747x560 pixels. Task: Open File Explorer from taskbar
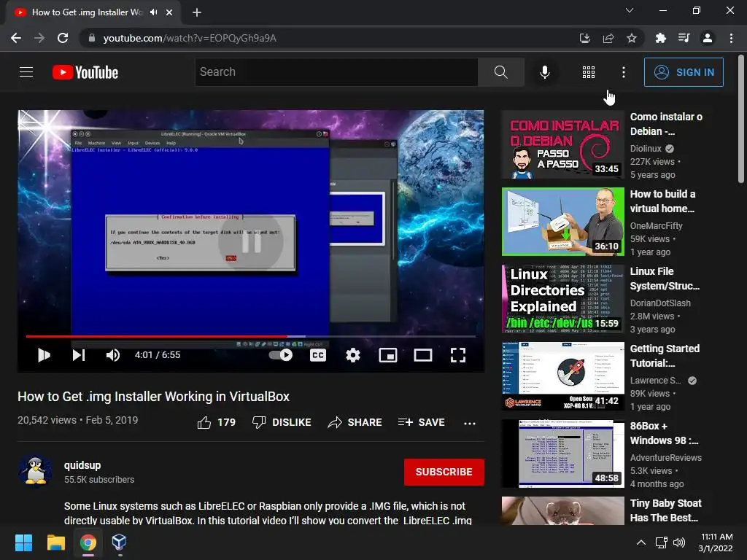[55, 542]
